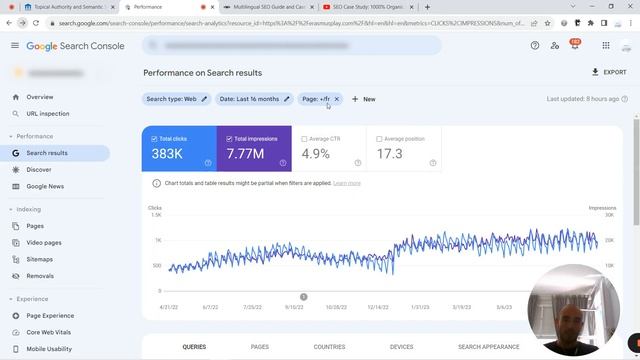Switch to SEO Case Study YouTube tab
Image resolution: width=640 pixels, height=360 pixels.
368,7
